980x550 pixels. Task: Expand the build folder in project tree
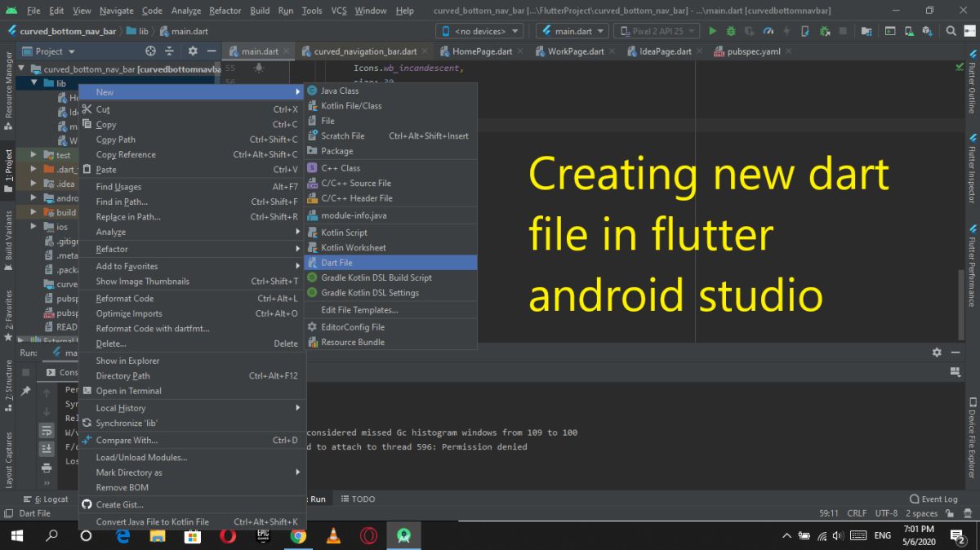34,212
